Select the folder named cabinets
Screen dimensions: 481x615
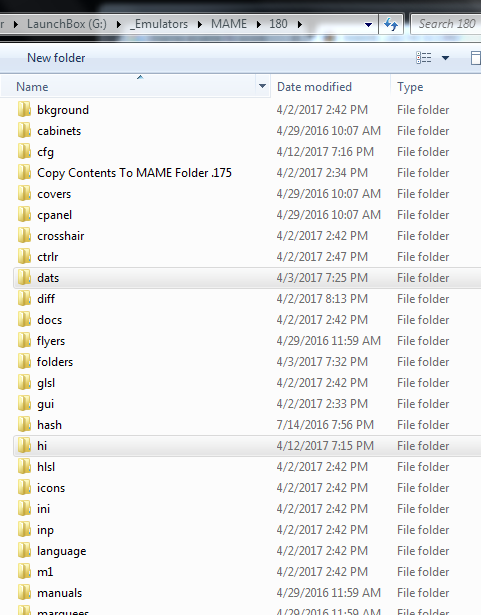[59, 131]
